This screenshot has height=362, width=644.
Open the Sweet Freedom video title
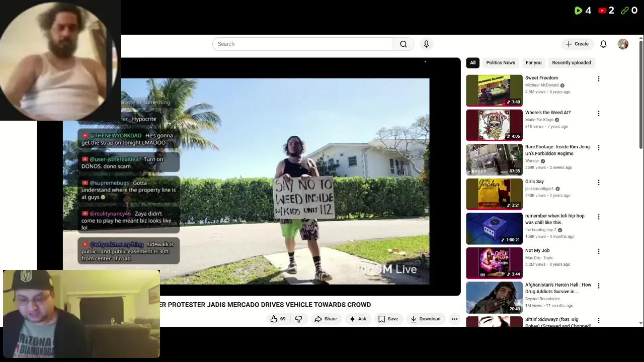(x=541, y=78)
